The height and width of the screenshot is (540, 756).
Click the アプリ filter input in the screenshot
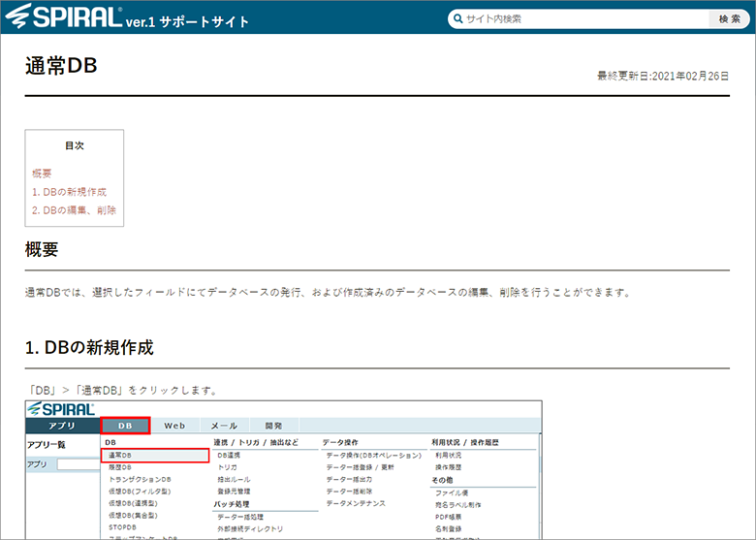[79, 464]
